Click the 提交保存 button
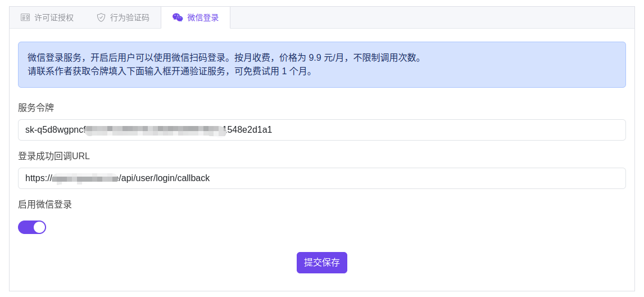This screenshot has height=297, width=644. 322,263
